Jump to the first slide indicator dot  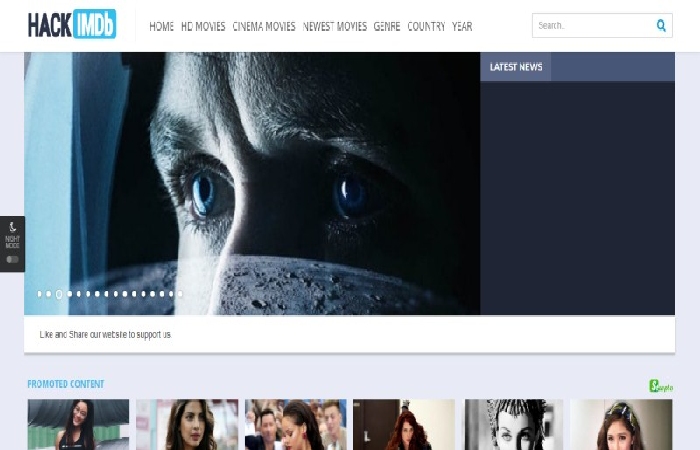pos(39,294)
